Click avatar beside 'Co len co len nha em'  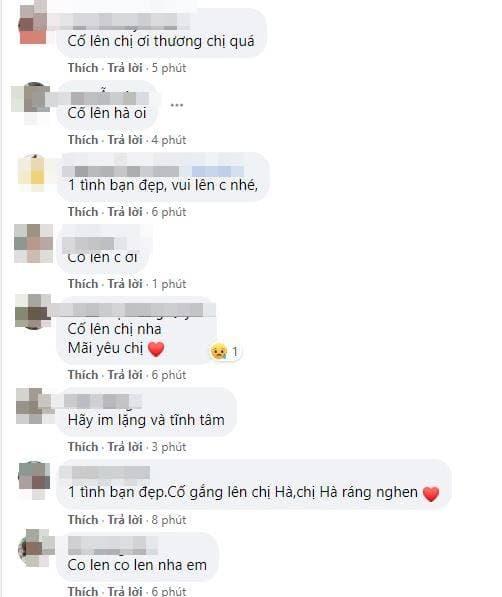[35, 548]
